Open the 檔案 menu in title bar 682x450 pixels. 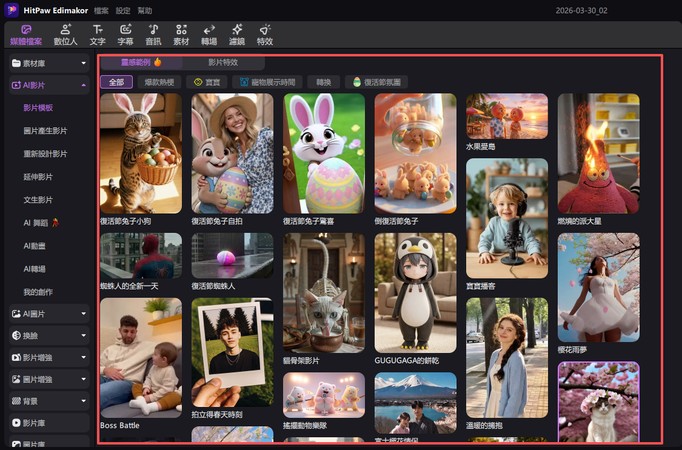pos(101,10)
